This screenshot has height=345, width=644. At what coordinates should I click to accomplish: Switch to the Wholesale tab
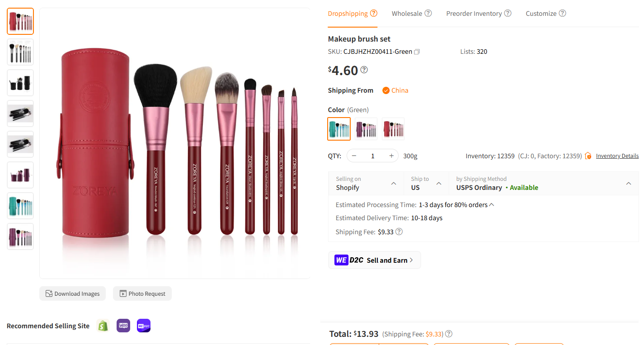(407, 13)
